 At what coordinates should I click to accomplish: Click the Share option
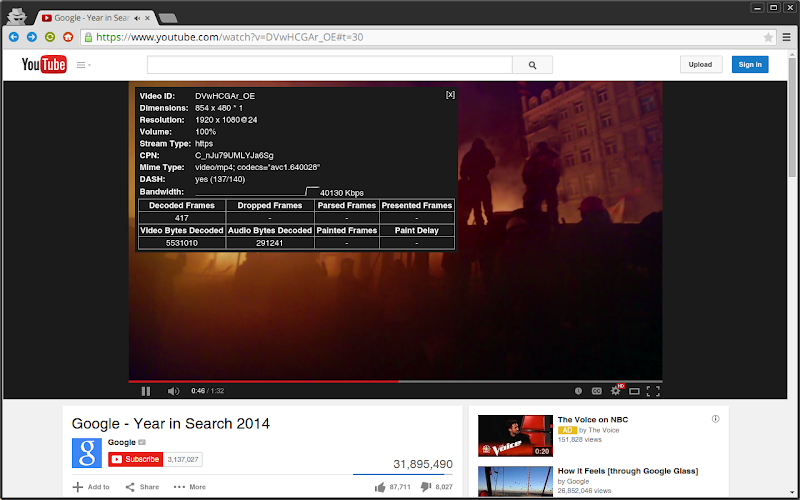142,487
